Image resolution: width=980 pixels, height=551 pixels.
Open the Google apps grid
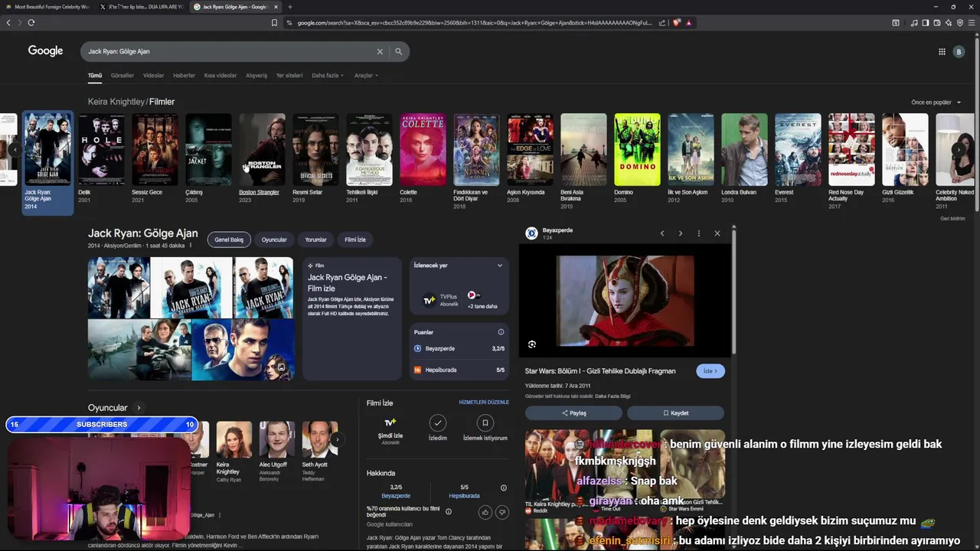(x=942, y=52)
